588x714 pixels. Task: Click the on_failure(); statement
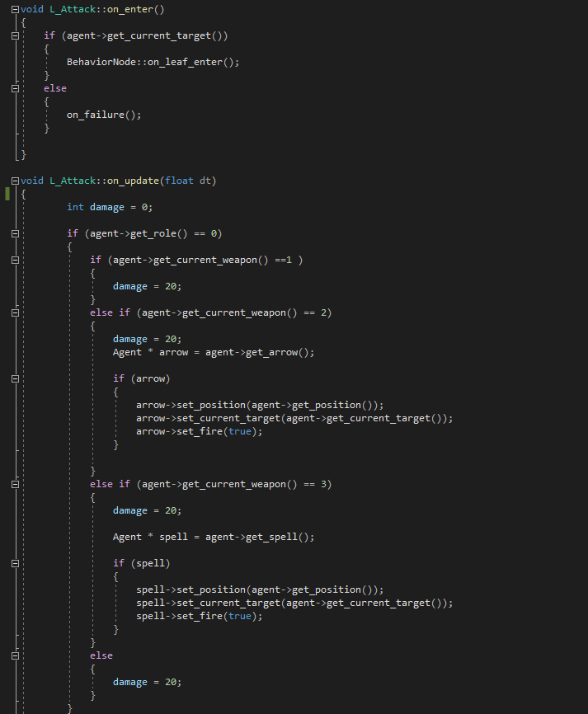pos(104,115)
